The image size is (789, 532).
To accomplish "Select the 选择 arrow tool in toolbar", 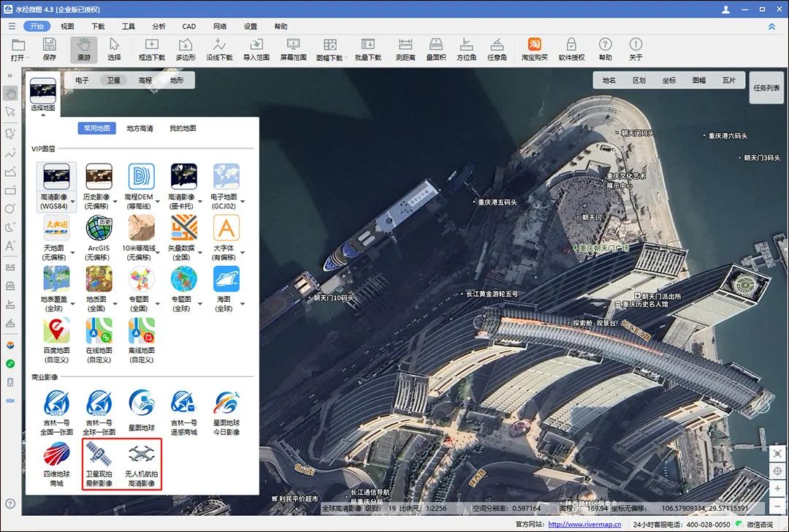I will tap(114, 49).
